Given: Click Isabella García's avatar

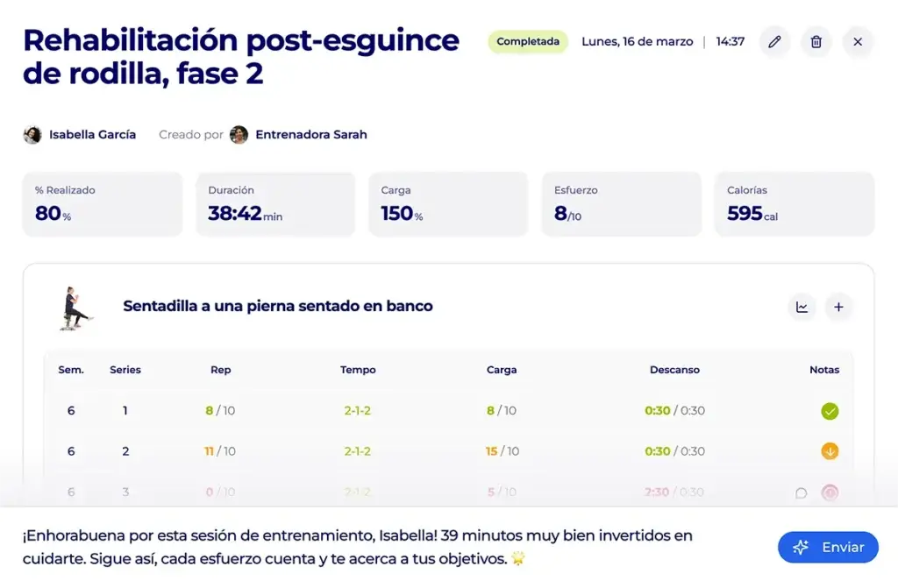Looking at the screenshot, I should (32, 135).
